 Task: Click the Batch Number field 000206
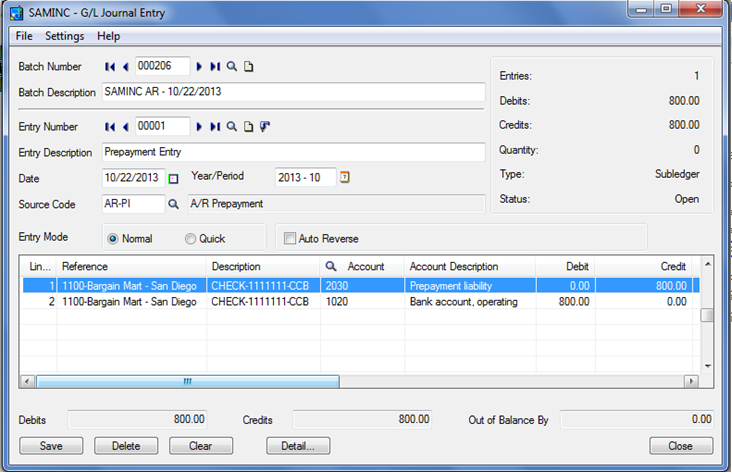[x=162, y=66]
